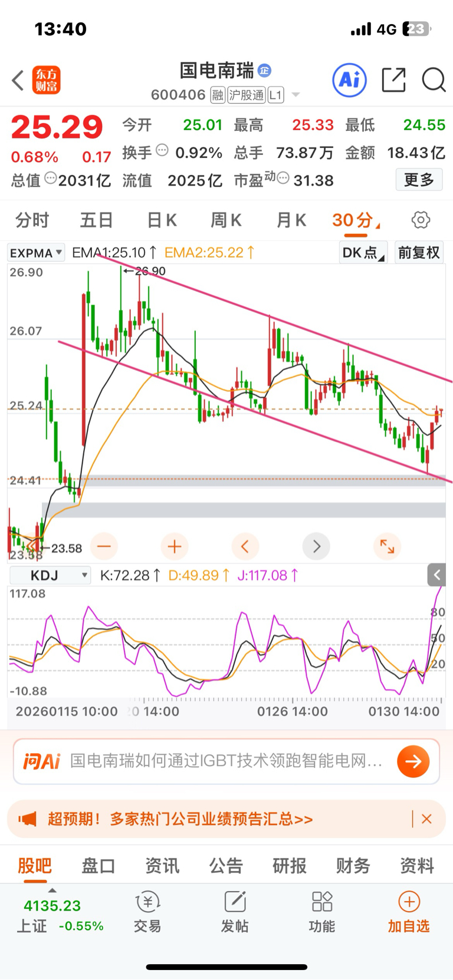Expand dropdown arrow beside stock code
This screenshot has width=453, height=980.
tap(296, 95)
